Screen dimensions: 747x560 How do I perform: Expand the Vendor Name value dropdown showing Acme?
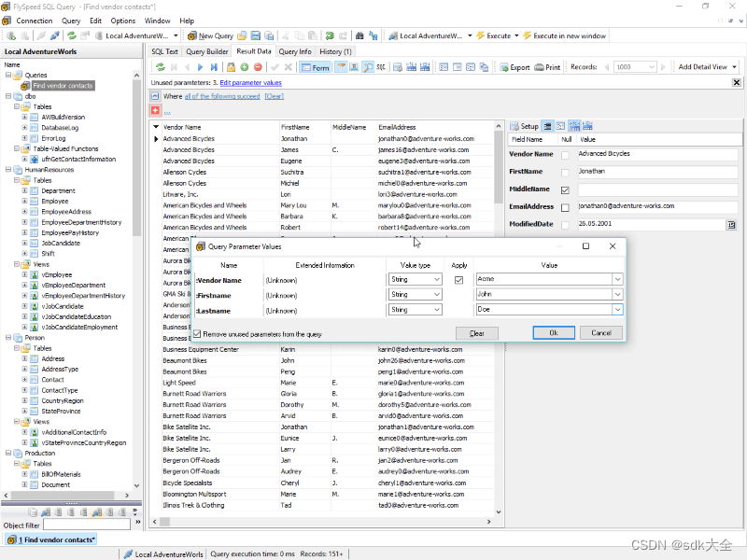tap(617, 278)
